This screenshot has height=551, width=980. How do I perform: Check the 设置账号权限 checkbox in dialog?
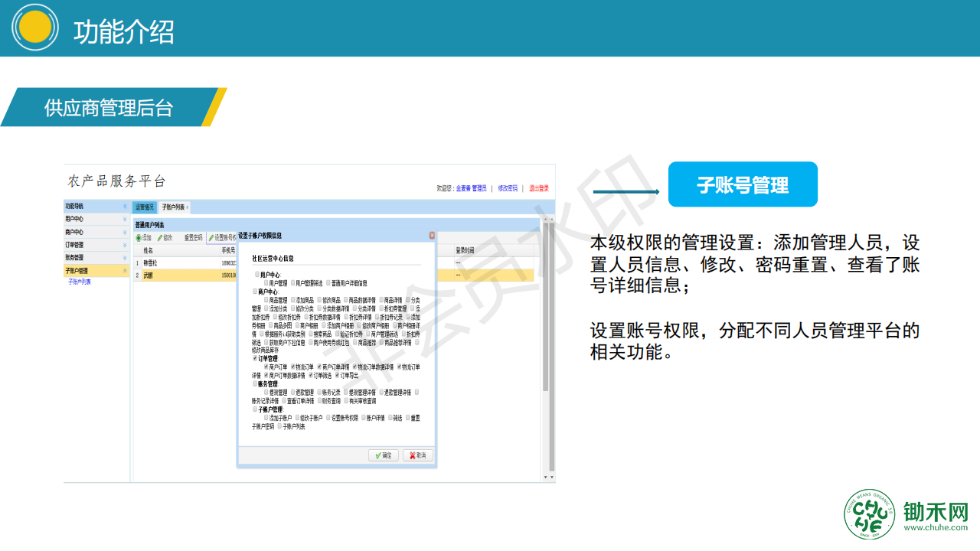pyautogui.click(x=328, y=417)
